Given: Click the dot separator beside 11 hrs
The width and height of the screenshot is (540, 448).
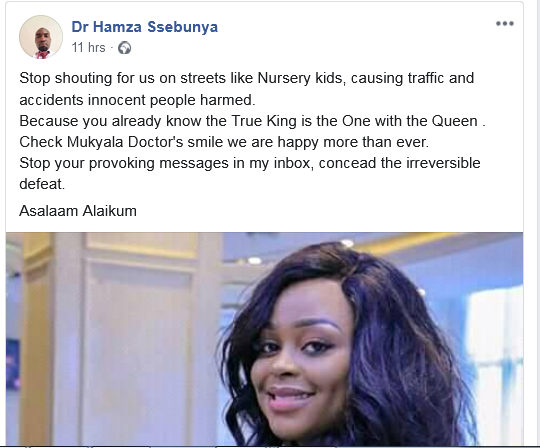Looking at the screenshot, I should (112, 48).
